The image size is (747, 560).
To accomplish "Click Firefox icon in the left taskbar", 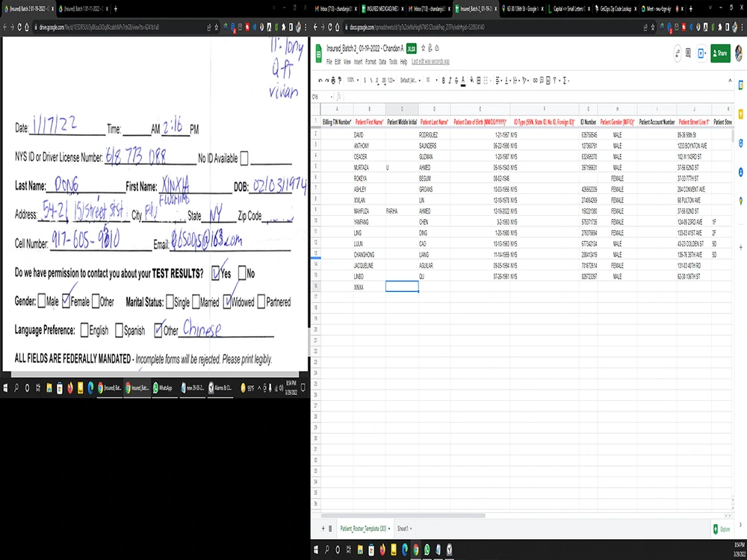I will 70,388.
